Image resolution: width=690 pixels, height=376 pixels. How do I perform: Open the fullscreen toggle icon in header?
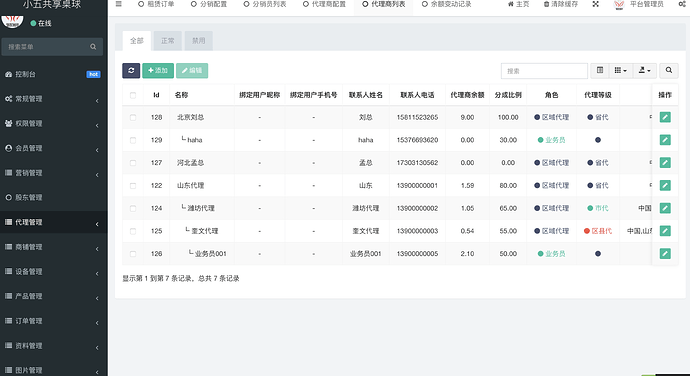pos(595,4)
